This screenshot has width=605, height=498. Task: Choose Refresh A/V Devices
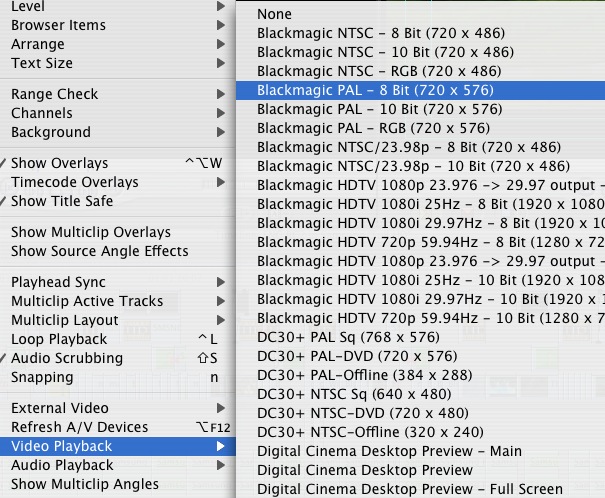click(x=118, y=427)
